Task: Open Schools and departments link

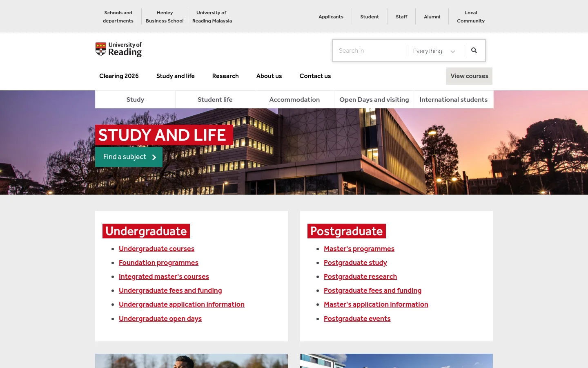Action: [118, 17]
